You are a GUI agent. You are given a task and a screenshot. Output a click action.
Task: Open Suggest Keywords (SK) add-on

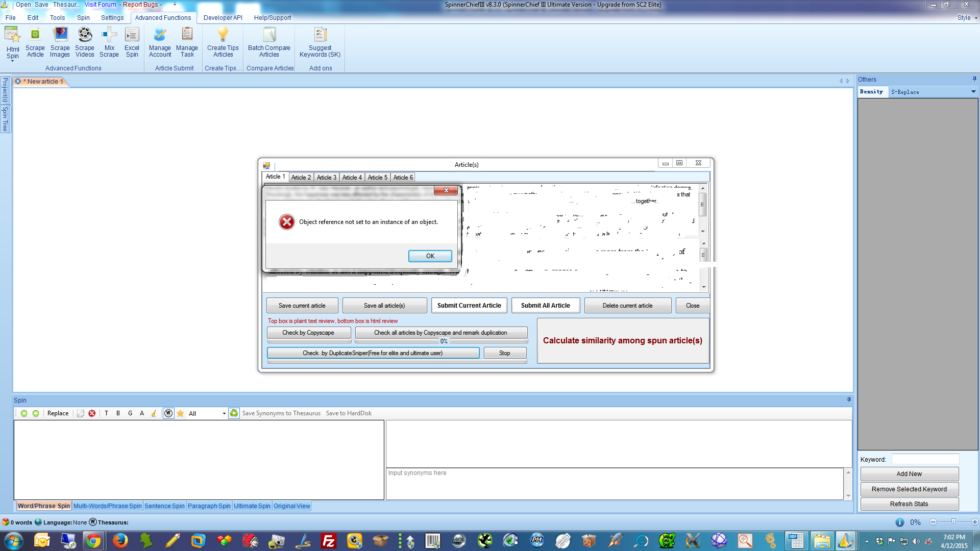coord(320,42)
